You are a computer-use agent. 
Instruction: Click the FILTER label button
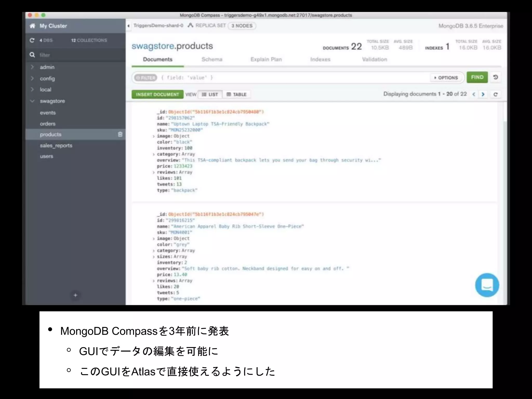tap(146, 78)
